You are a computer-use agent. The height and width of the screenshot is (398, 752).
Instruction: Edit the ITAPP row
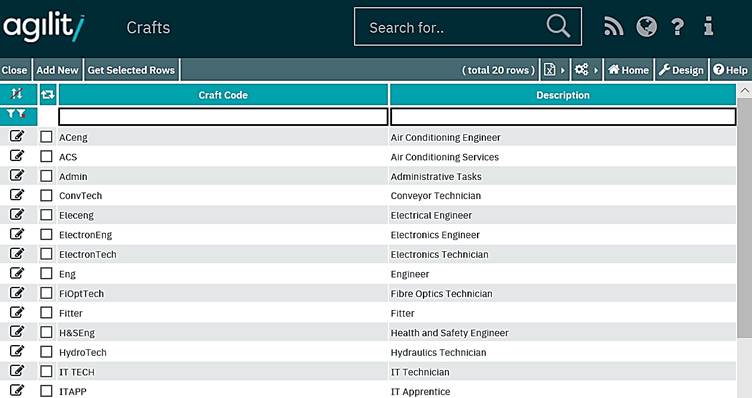(x=17, y=390)
